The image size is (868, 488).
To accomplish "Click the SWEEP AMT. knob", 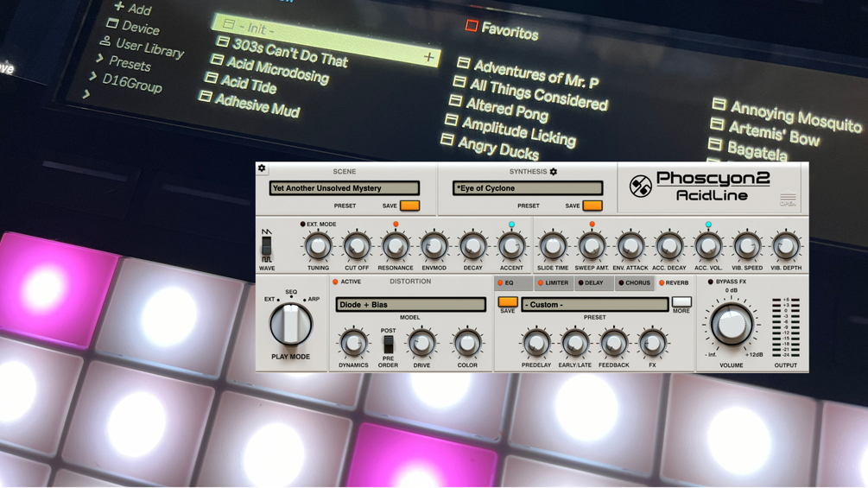I will [x=592, y=246].
